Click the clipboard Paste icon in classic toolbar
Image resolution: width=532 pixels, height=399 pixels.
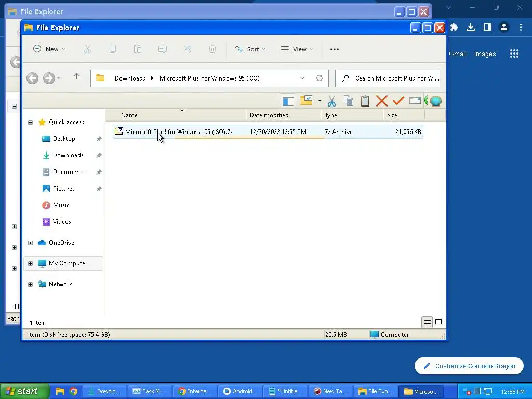point(365,101)
